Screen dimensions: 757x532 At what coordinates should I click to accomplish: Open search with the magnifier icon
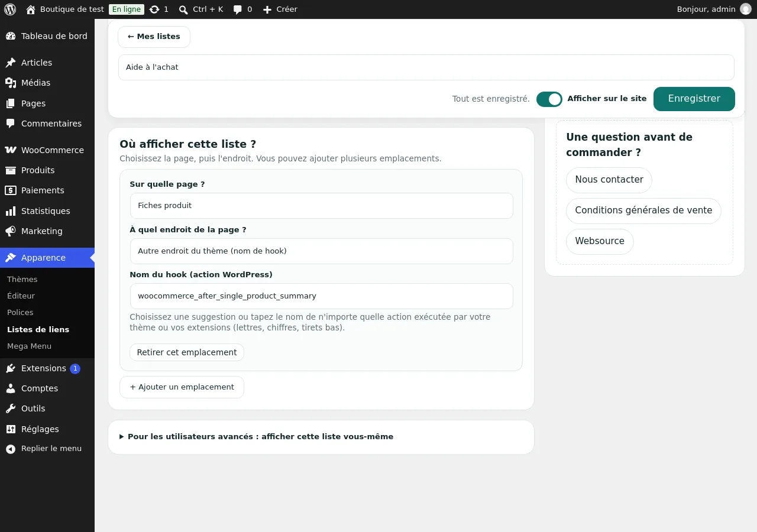click(x=183, y=9)
